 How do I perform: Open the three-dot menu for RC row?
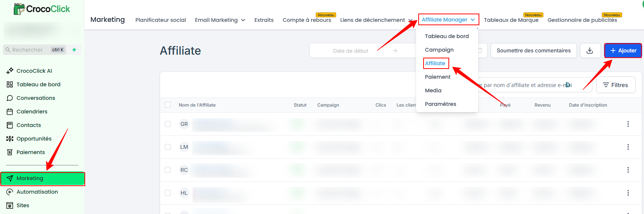click(628, 170)
